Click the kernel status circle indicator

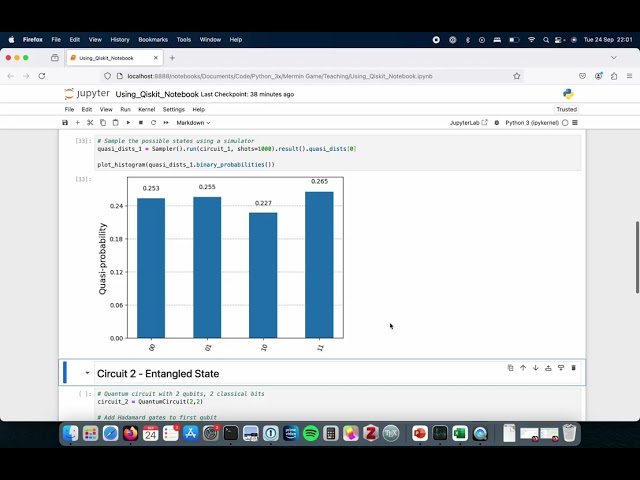(x=565, y=122)
